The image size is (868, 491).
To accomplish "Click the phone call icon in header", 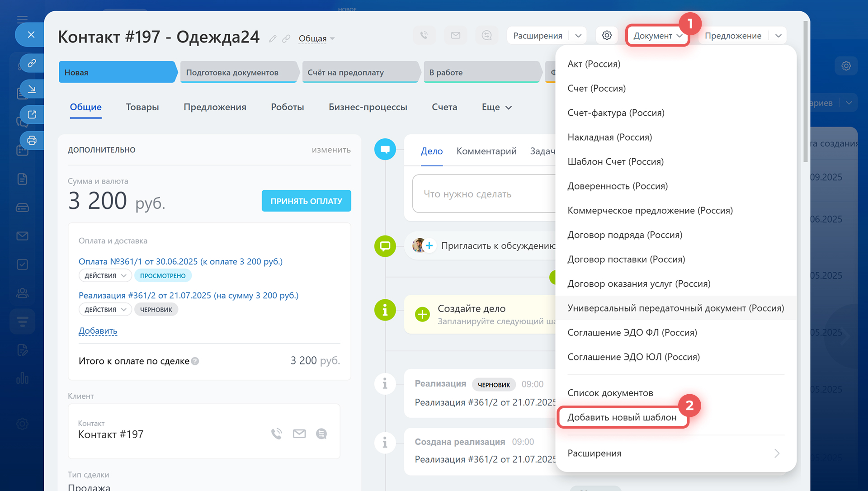I will pos(424,35).
